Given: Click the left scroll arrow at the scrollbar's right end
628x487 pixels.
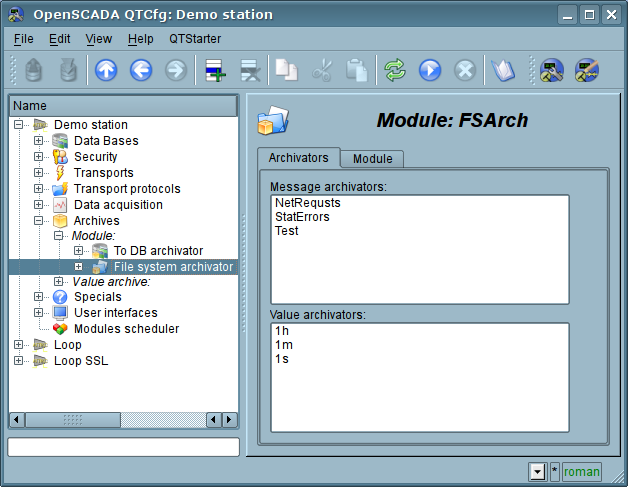Looking at the screenshot, I should pyautogui.click(x=213, y=420).
